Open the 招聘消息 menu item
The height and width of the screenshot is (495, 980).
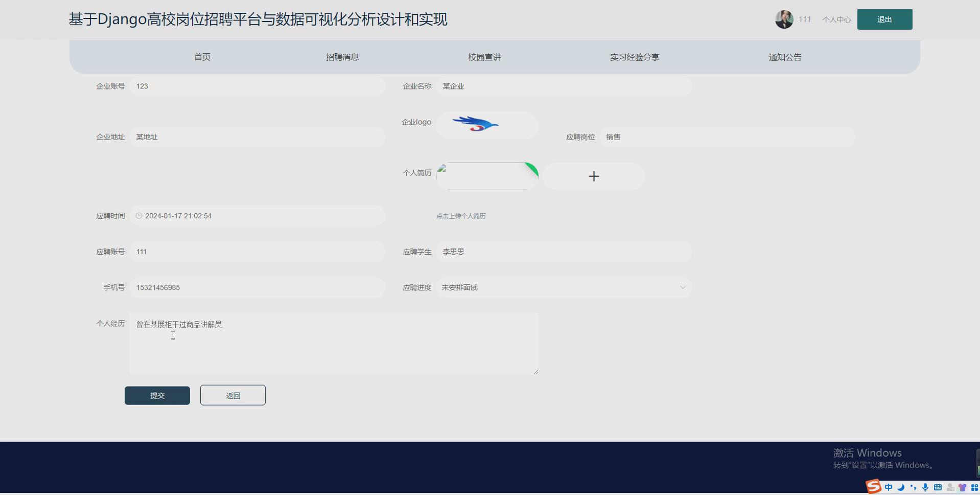[x=342, y=57]
